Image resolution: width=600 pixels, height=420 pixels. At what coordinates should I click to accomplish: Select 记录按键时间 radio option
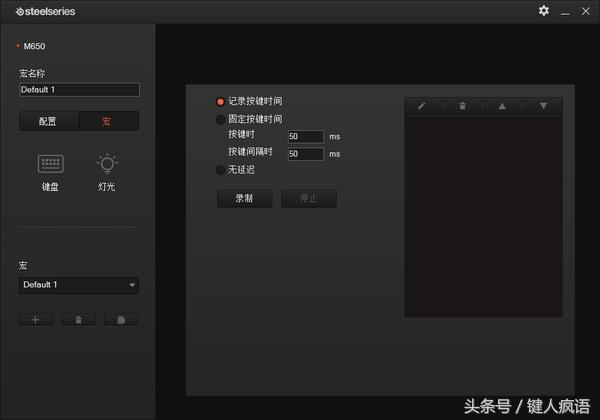(x=220, y=102)
